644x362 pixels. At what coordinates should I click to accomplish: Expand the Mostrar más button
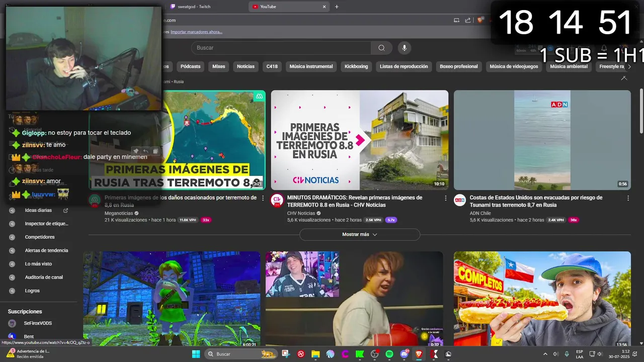click(x=360, y=234)
